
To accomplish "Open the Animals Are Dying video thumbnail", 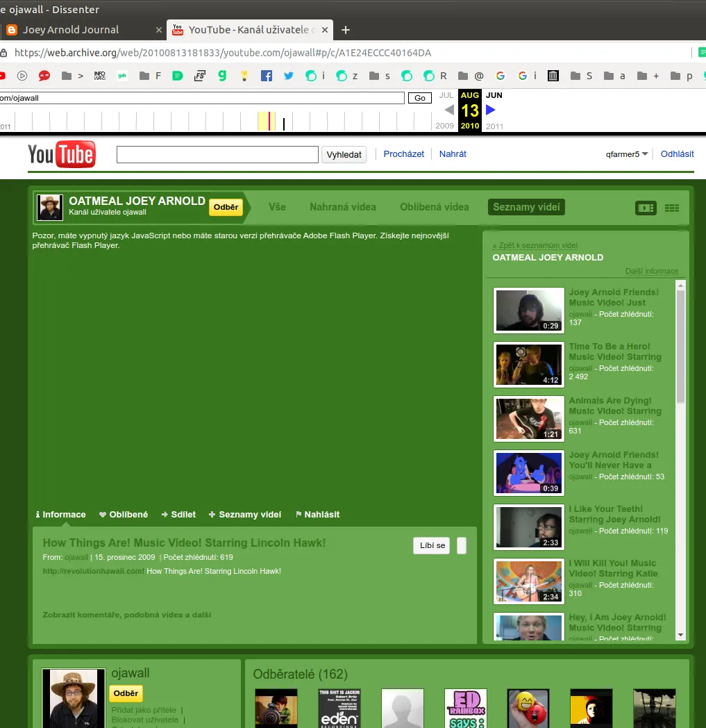I will tap(529, 419).
